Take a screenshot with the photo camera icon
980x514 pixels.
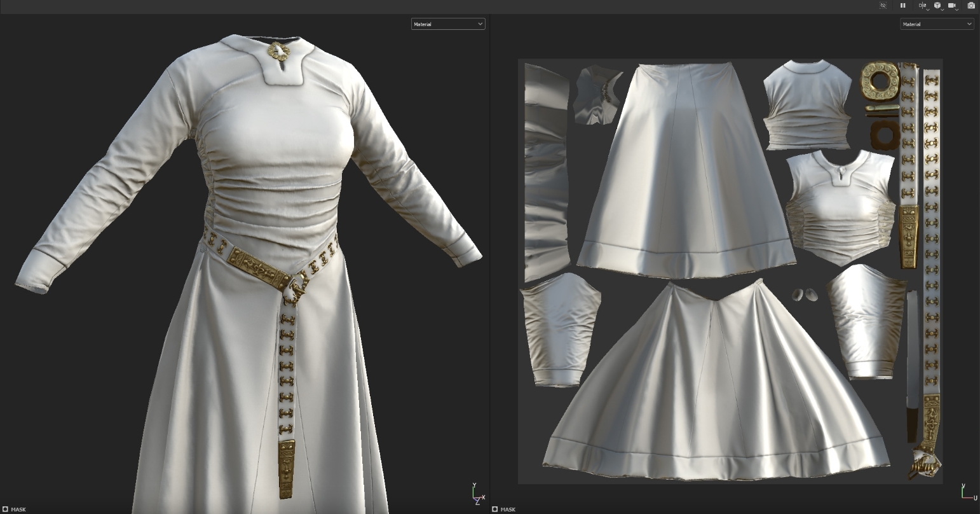point(971,6)
